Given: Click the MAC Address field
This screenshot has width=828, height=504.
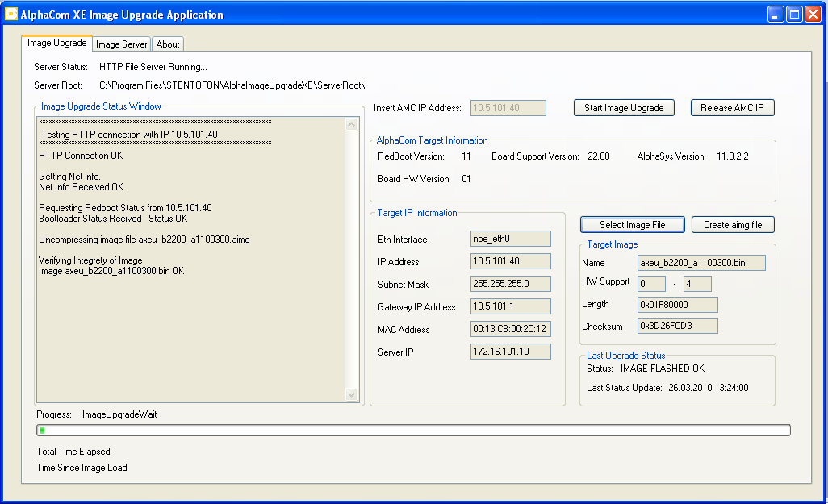Looking at the screenshot, I should (510, 329).
